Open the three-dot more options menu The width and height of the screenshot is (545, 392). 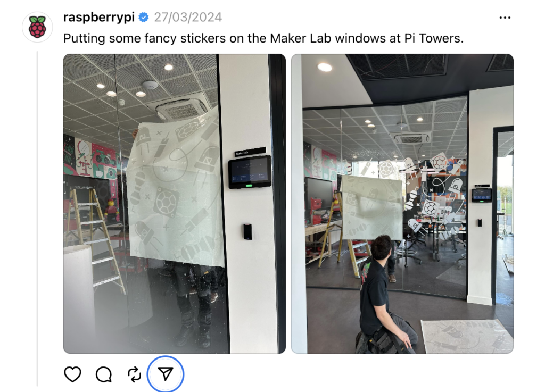(x=505, y=18)
